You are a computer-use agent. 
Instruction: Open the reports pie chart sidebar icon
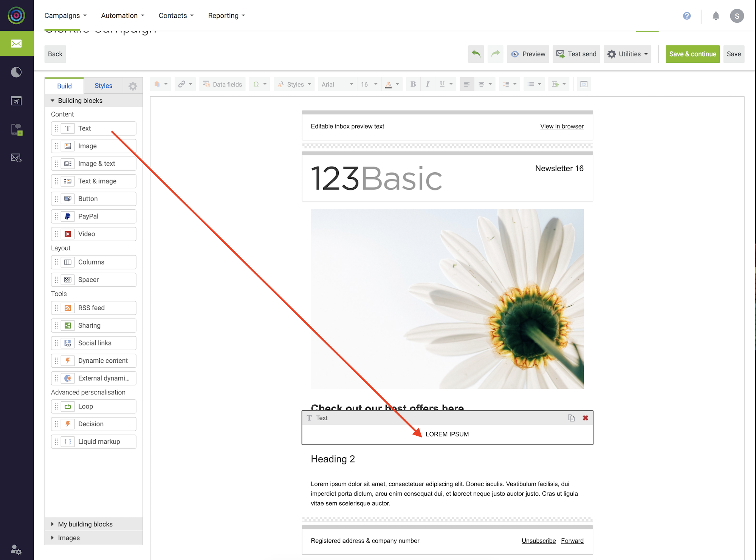(16, 72)
